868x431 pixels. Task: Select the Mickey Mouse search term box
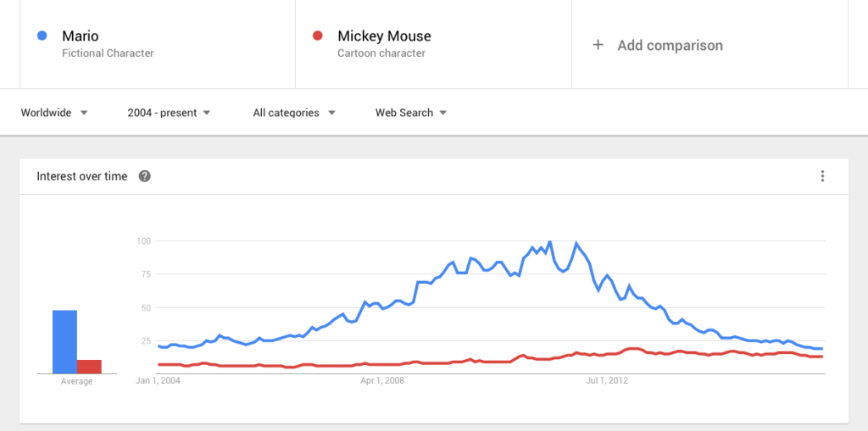pyautogui.click(x=432, y=44)
